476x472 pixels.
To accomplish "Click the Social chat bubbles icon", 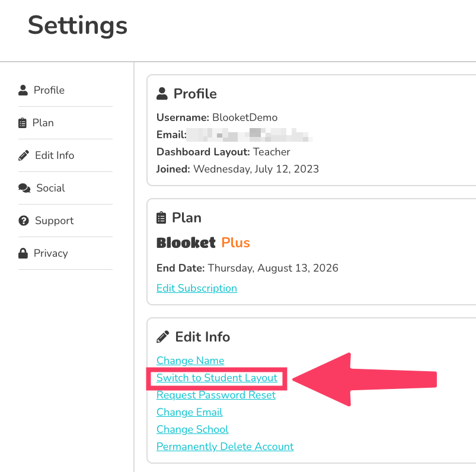I will click(24, 188).
